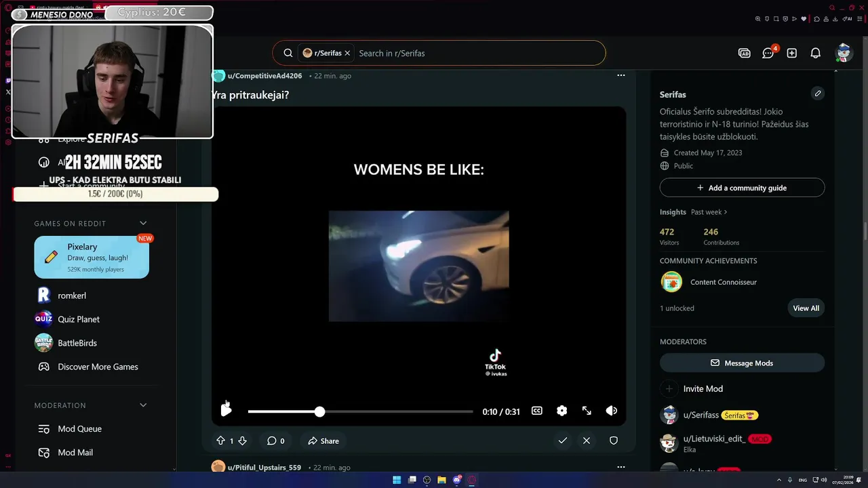Click the browser player triangle toolbar icon
868x488 pixels.
795,19
